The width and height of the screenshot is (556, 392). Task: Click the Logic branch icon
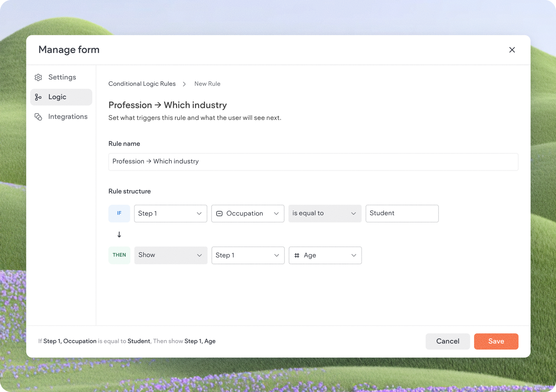pos(38,97)
